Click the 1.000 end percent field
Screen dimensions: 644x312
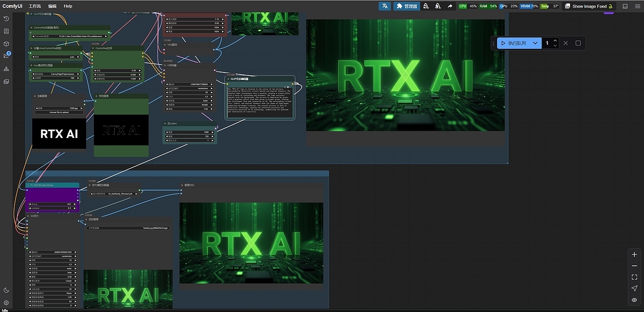tap(118, 79)
